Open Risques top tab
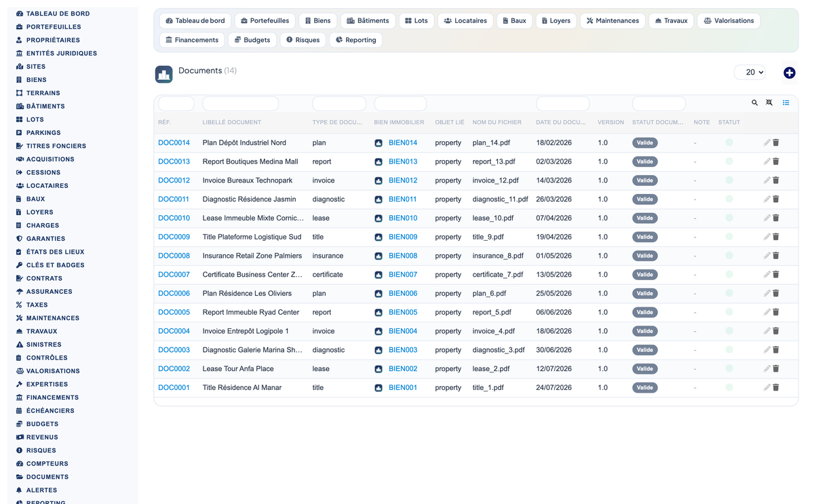The width and height of the screenshot is (814, 504). click(303, 40)
